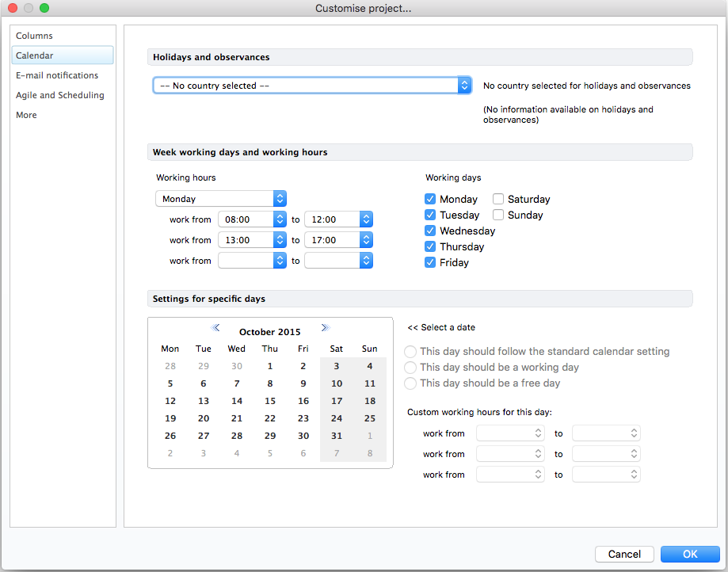Uncheck the Monday working day checkbox
Image resolution: width=728 pixels, height=572 pixels.
pyautogui.click(x=430, y=199)
